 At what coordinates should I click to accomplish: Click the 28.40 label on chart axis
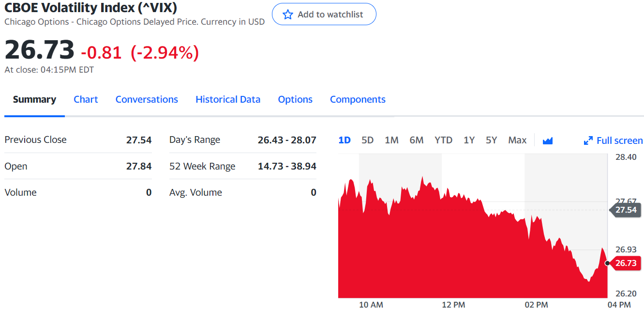pyautogui.click(x=626, y=157)
